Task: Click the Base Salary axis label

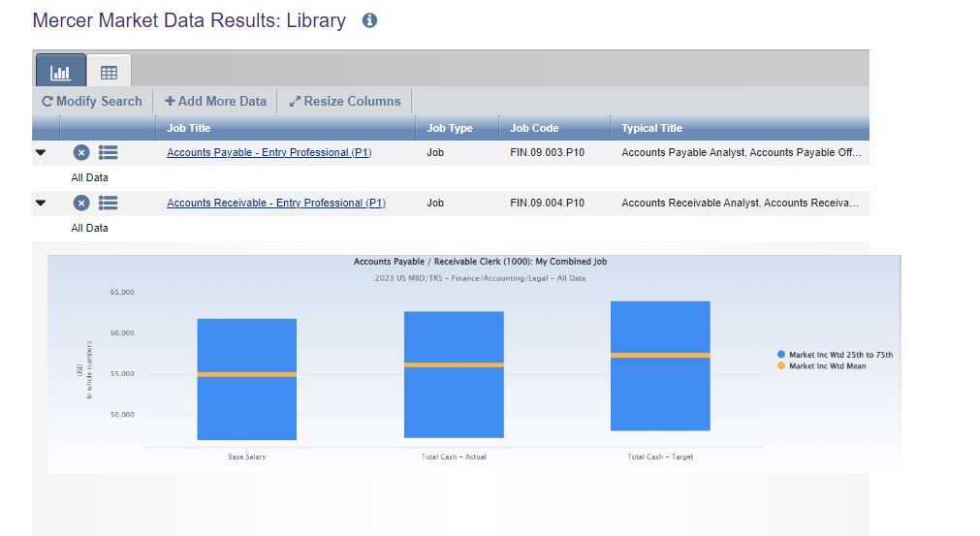Action: click(247, 457)
